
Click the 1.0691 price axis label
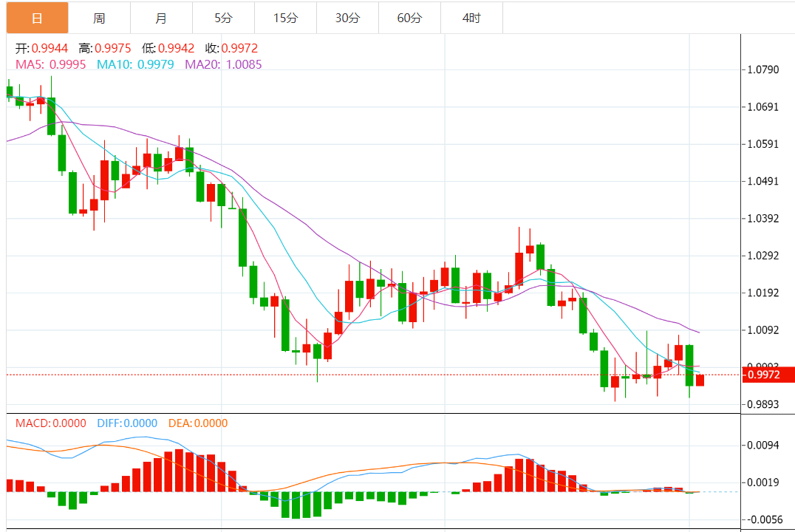(763, 107)
